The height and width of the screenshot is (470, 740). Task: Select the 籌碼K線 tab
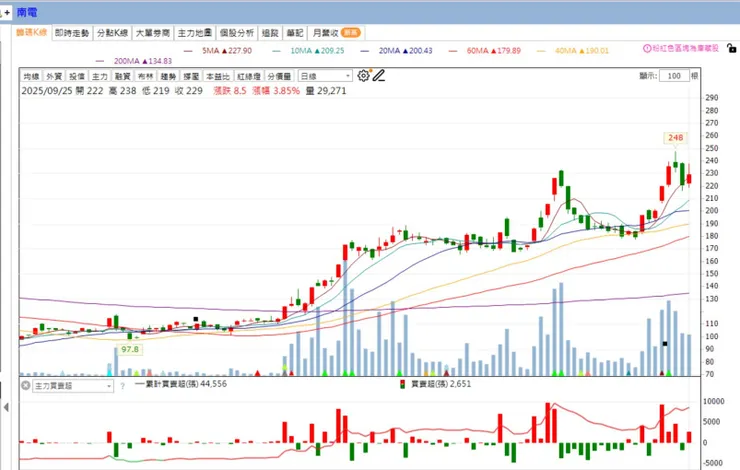click(x=32, y=33)
